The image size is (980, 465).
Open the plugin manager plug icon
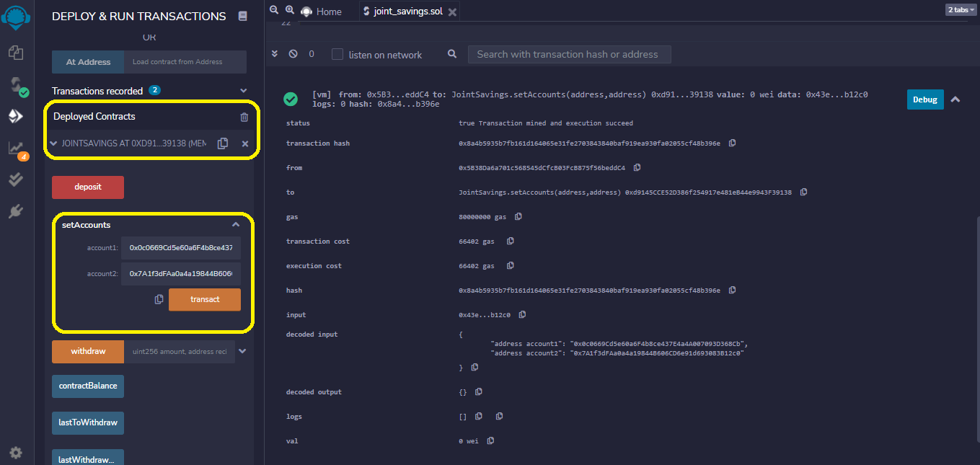(x=16, y=211)
